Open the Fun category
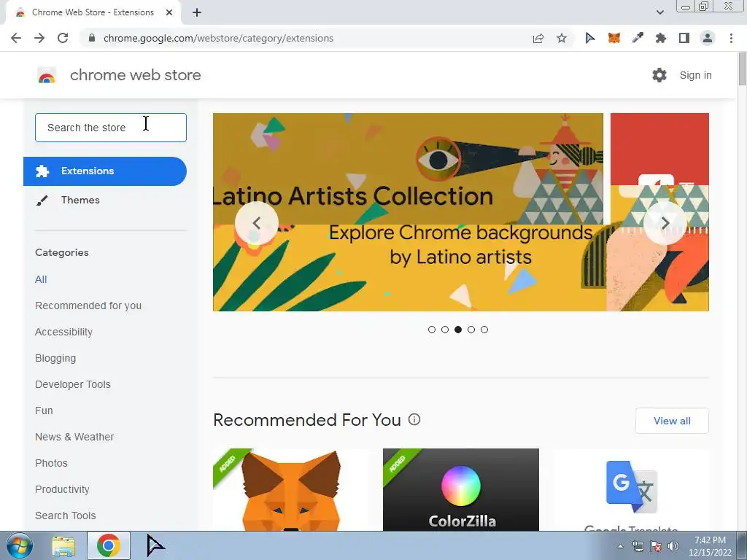This screenshot has height=560, width=747. [44, 411]
